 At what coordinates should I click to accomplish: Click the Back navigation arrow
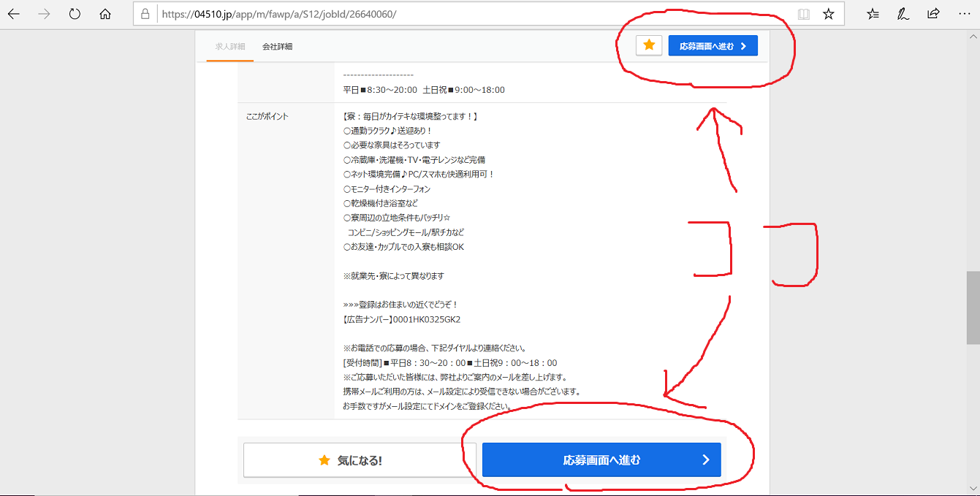[14, 12]
